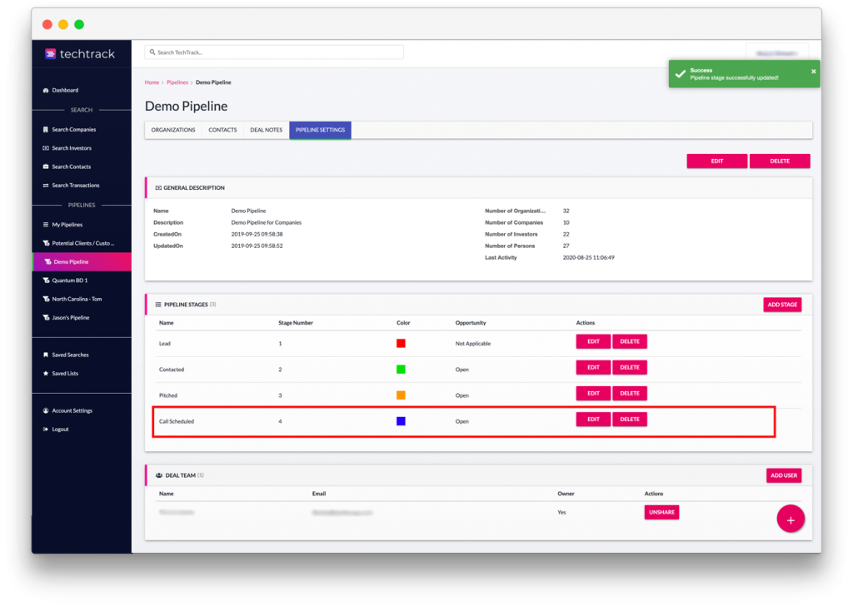
Task: Click the Account Settings icon
Action: click(45, 411)
